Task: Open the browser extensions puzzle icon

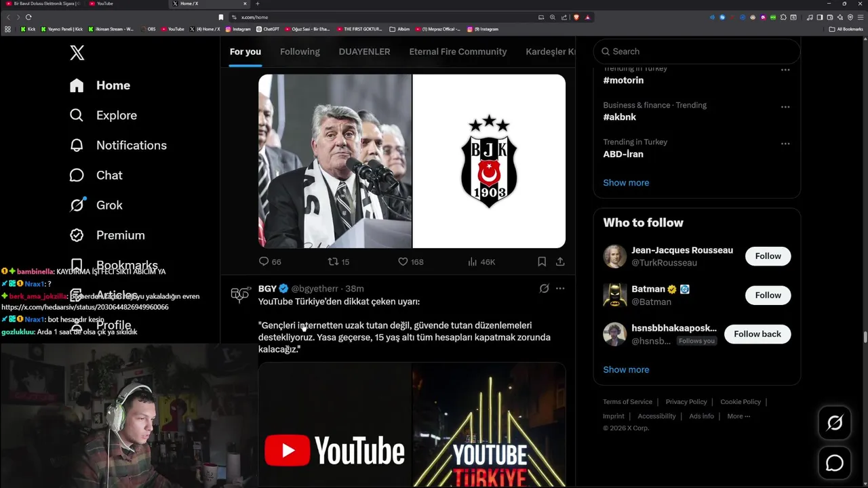Action: pos(783,17)
